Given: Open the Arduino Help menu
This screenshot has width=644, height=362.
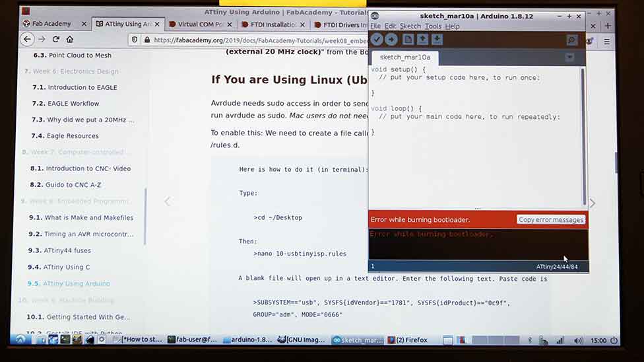Looking at the screenshot, I should point(452,26).
